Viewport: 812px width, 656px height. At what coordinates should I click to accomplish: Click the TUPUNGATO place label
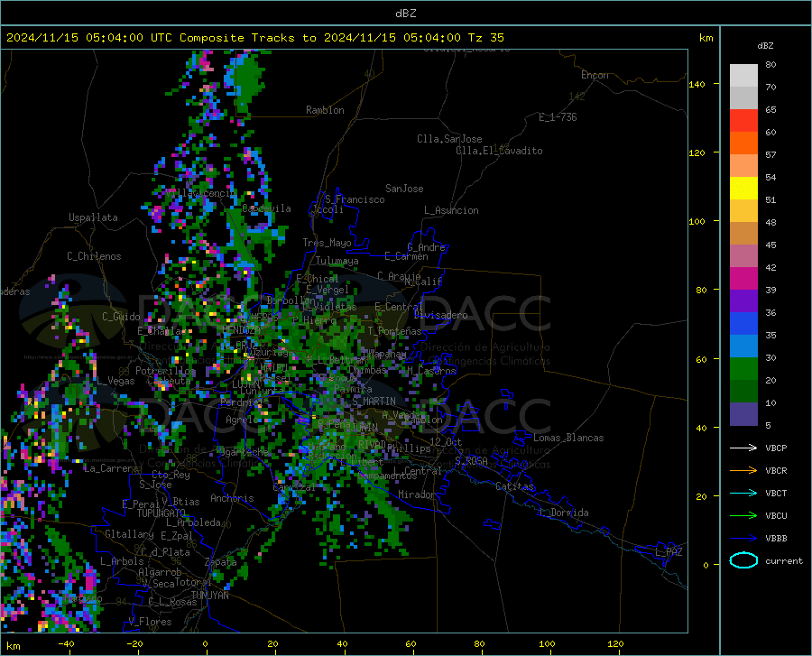tap(161, 513)
